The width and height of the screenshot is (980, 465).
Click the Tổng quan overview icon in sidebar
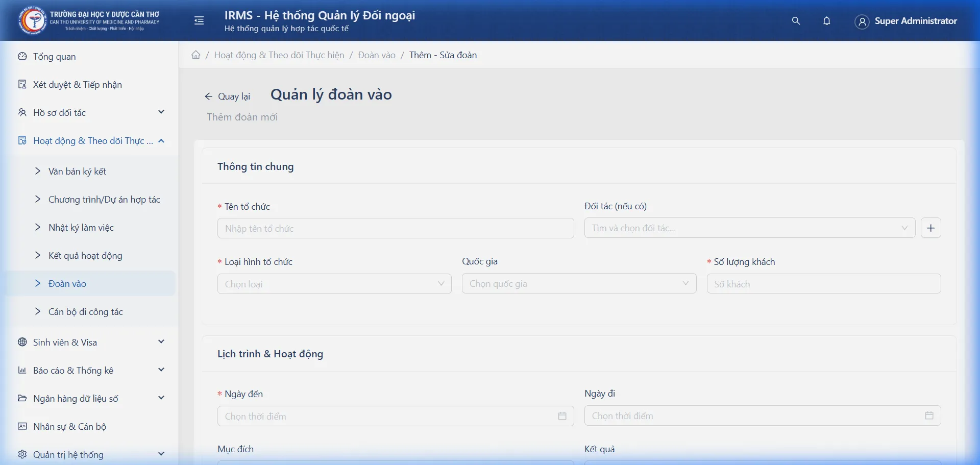click(21, 56)
